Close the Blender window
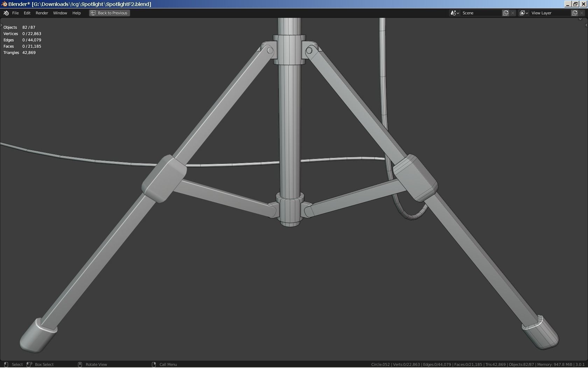The width and height of the screenshot is (588, 368). coord(583,4)
